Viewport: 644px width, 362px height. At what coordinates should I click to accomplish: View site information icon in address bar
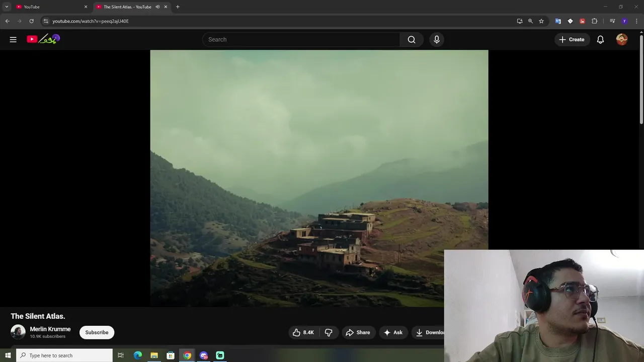point(46,21)
